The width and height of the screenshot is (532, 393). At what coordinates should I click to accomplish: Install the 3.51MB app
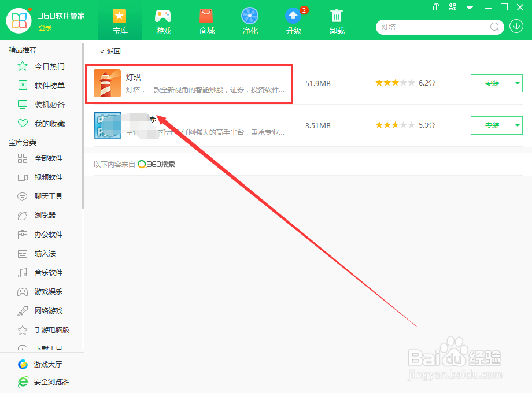coord(492,125)
